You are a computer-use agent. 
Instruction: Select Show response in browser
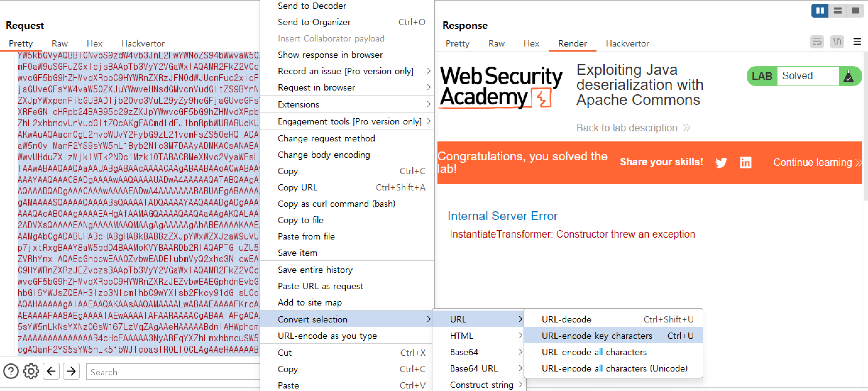(x=347, y=55)
